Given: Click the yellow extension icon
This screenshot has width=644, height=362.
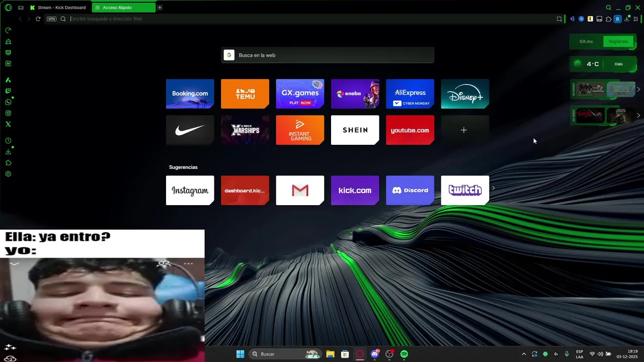Looking at the screenshot, I should [x=590, y=19].
